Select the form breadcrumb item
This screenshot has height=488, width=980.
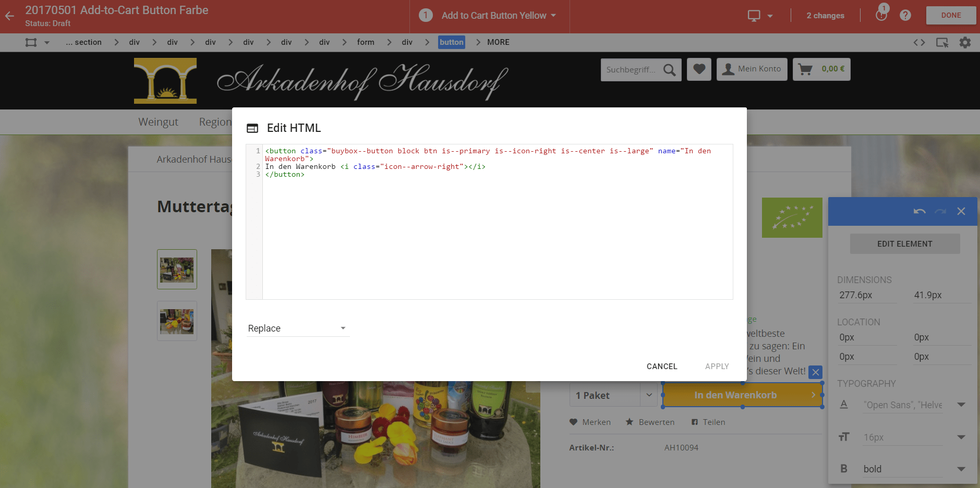coord(365,43)
